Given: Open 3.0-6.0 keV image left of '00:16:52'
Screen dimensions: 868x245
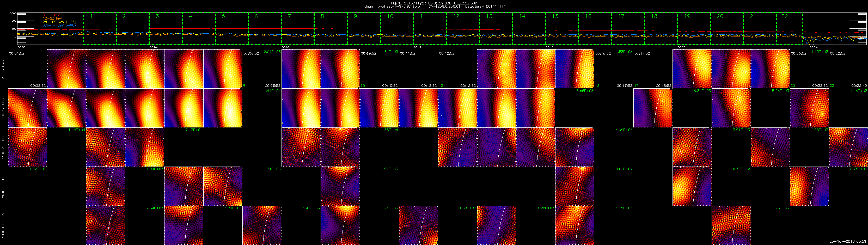Looking at the screenshot, I should coord(574,69).
